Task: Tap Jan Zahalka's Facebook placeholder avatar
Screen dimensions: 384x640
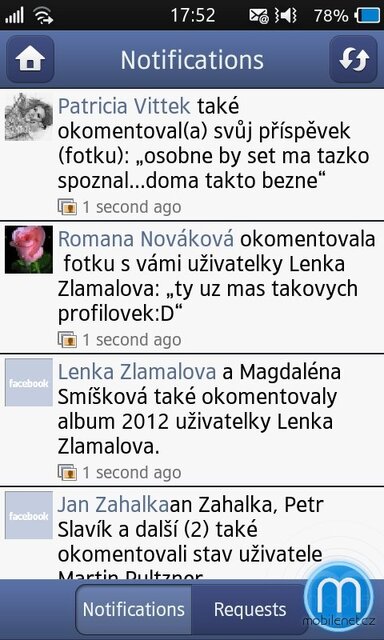Action: pos(29,515)
